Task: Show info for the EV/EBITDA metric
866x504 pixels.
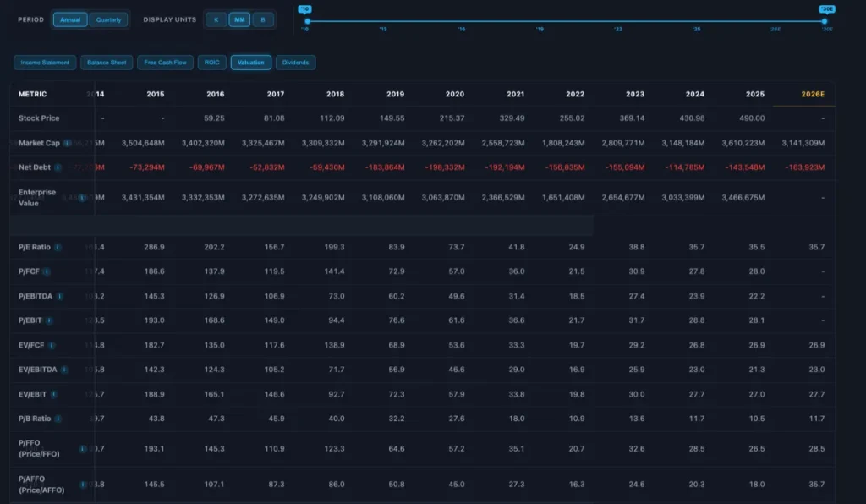Action: tap(64, 370)
